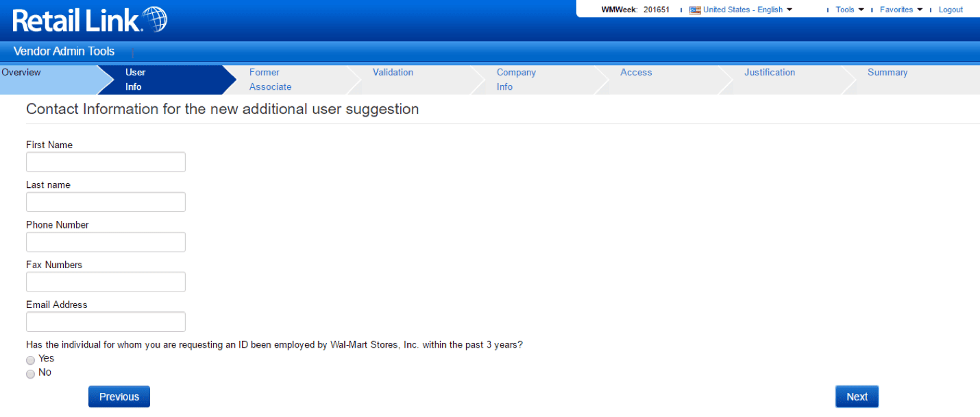
Task: Go to the Validation step
Action: (x=393, y=72)
